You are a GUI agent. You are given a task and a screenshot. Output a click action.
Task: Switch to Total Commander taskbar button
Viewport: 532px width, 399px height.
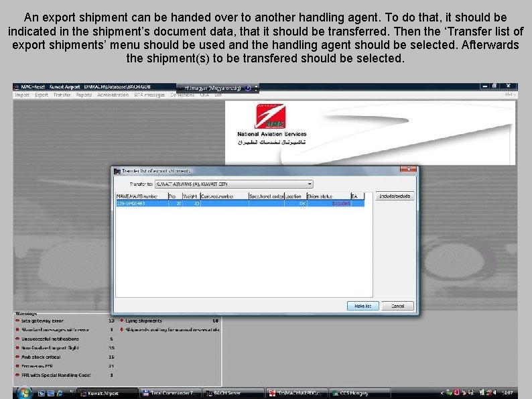tap(171, 393)
